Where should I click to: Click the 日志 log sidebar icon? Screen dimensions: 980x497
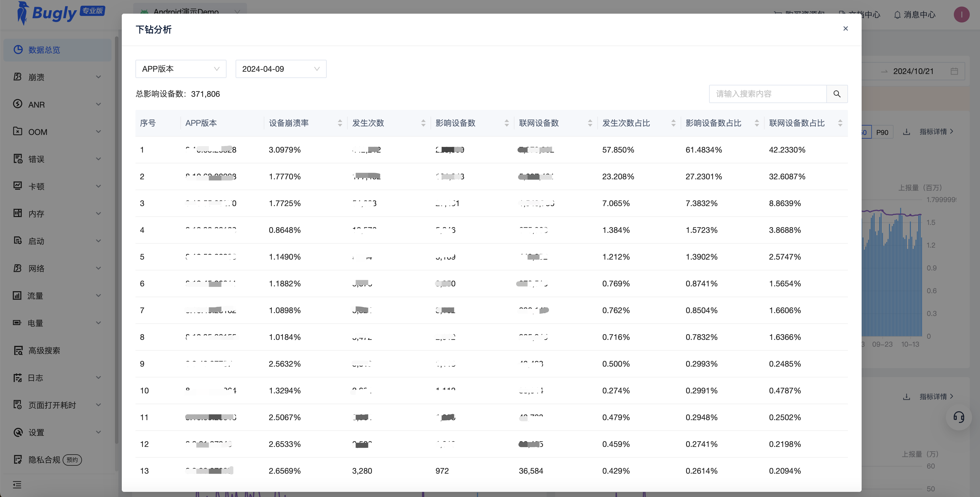click(18, 377)
